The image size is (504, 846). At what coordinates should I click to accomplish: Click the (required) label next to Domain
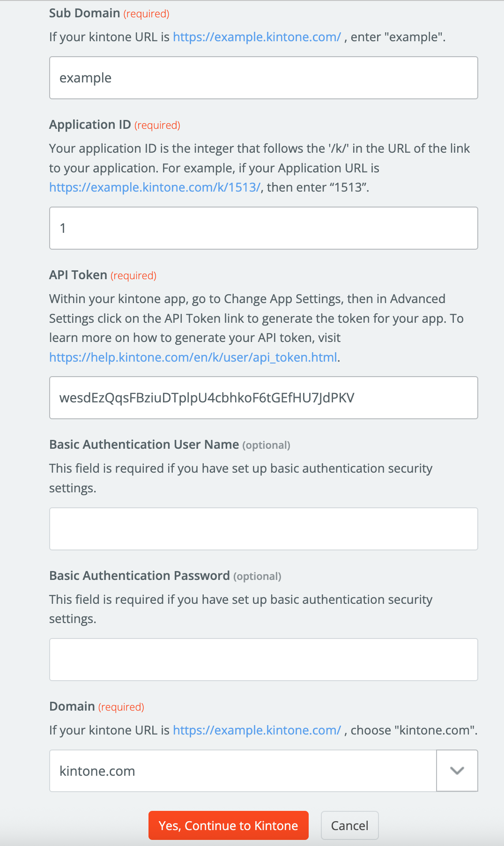[120, 707]
